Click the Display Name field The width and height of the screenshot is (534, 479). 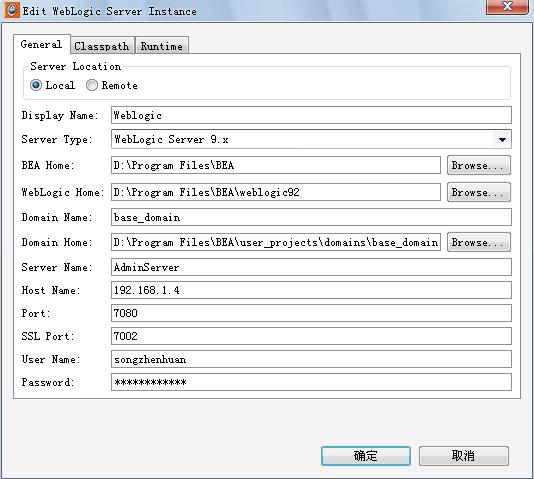311,115
